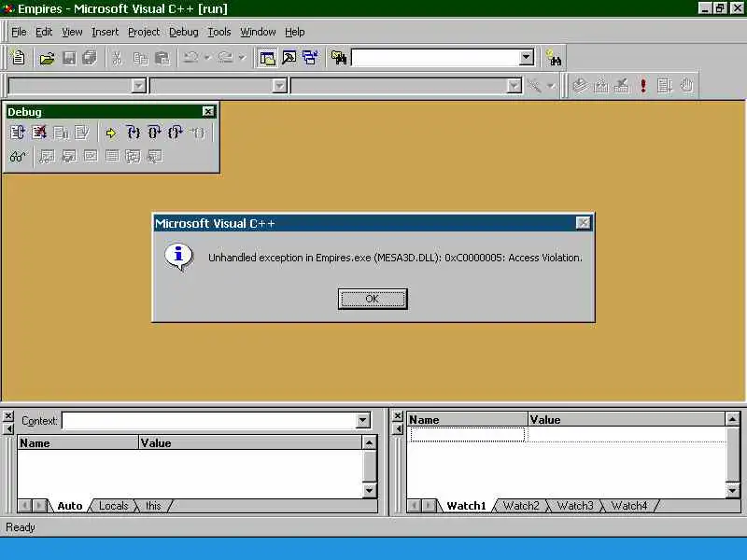Click the Restart debugger icon
Viewport: 747px width, 560px height.
click(x=18, y=133)
